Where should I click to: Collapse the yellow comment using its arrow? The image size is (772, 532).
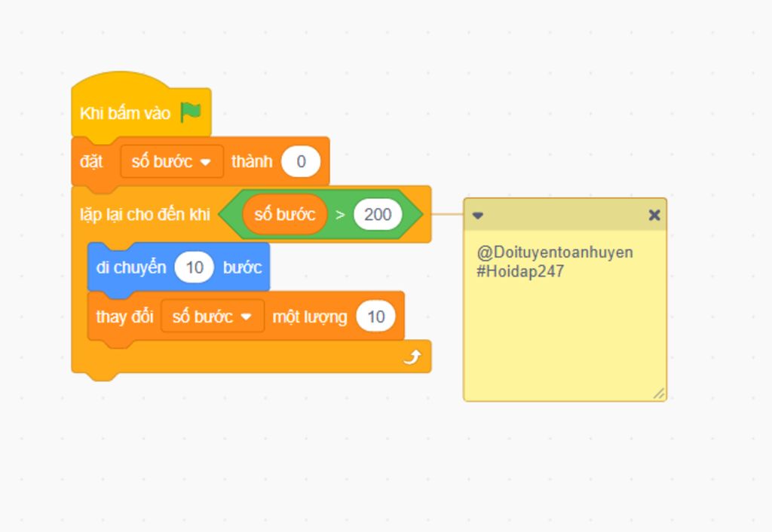click(477, 215)
